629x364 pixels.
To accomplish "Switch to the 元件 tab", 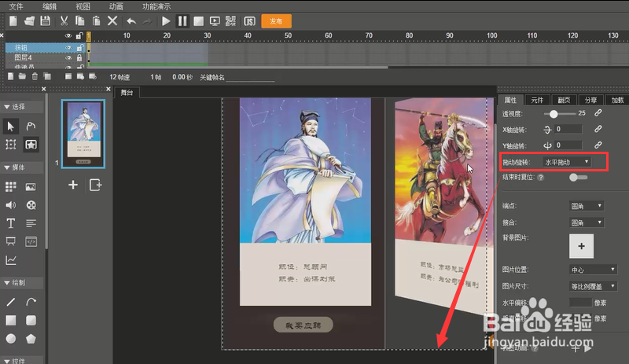I will click(x=537, y=100).
